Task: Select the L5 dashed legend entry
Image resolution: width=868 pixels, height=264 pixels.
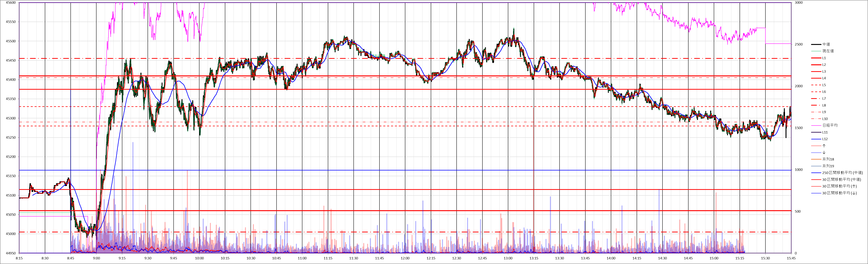Action: 824,85
